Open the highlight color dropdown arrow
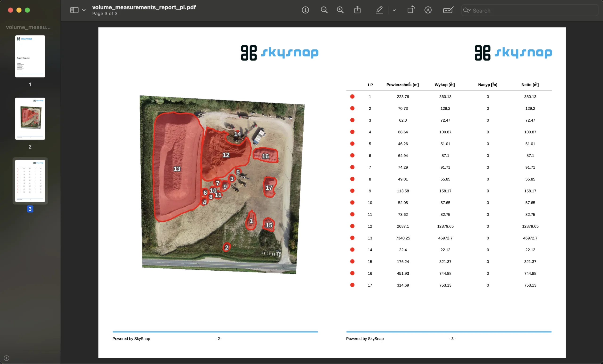Screen dimensions: 603x364 tap(394, 10)
